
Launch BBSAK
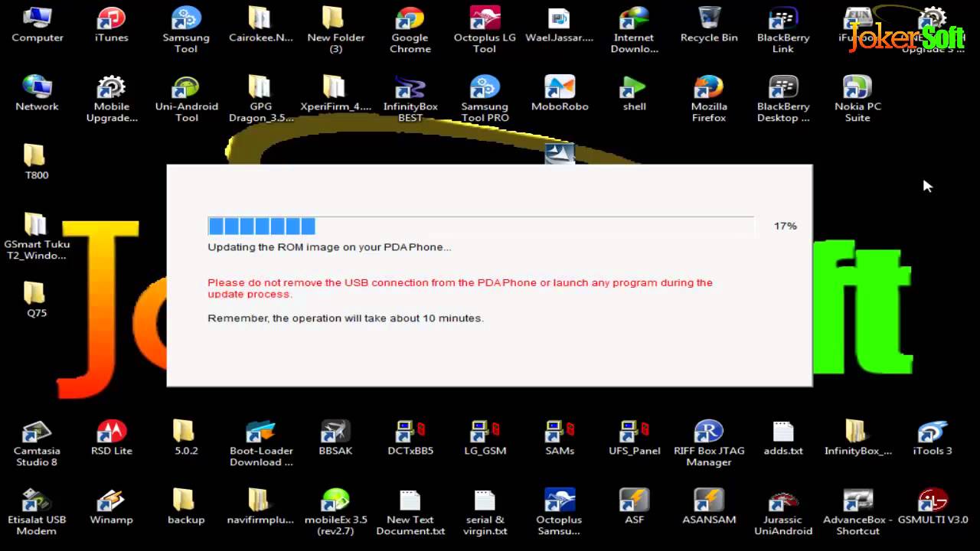(335, 438)
